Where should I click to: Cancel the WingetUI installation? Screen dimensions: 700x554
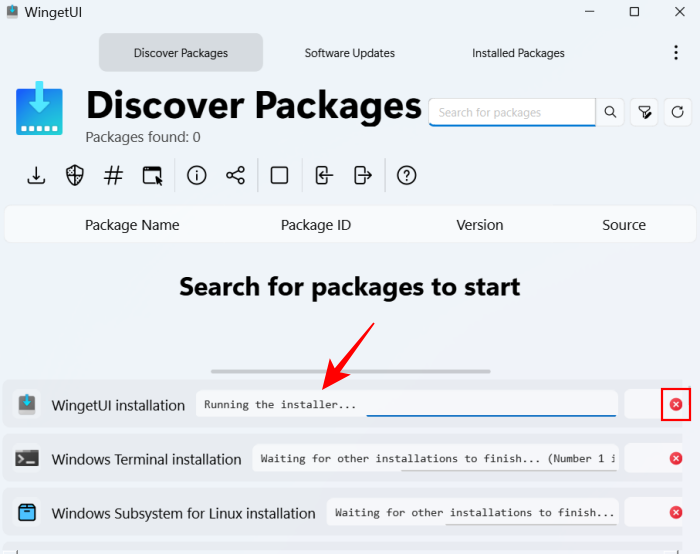(676, 404)
